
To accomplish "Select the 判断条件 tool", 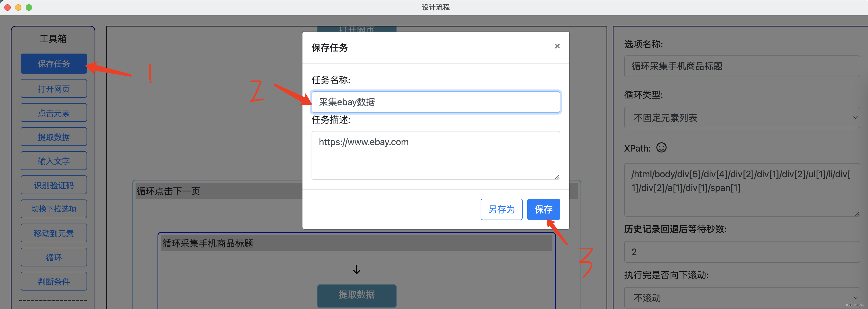I will click(x=54, y=281).
